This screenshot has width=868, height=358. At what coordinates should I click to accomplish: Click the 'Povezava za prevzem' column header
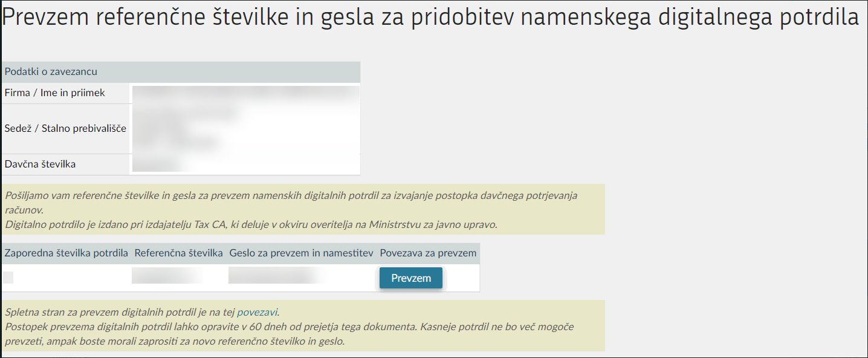pos(428,253)
